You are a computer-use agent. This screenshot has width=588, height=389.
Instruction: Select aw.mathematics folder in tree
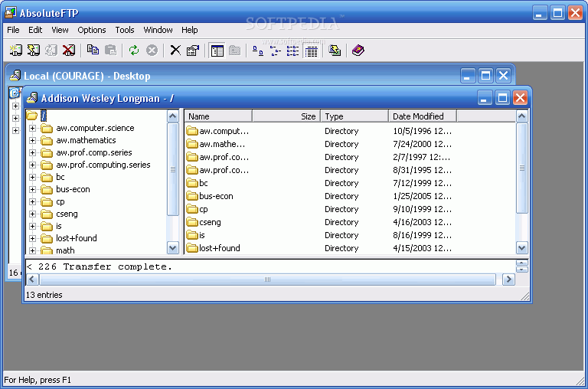[86, 140]
